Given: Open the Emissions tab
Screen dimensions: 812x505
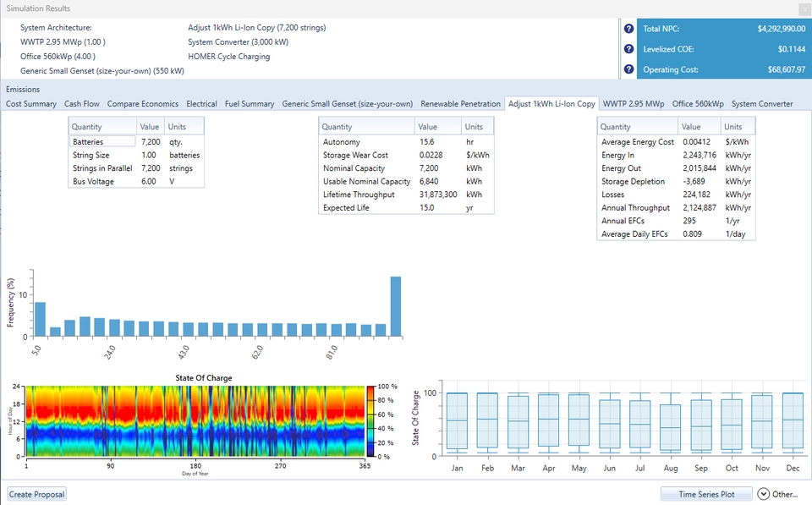Looking at the screenshot, I should point(23,89).
